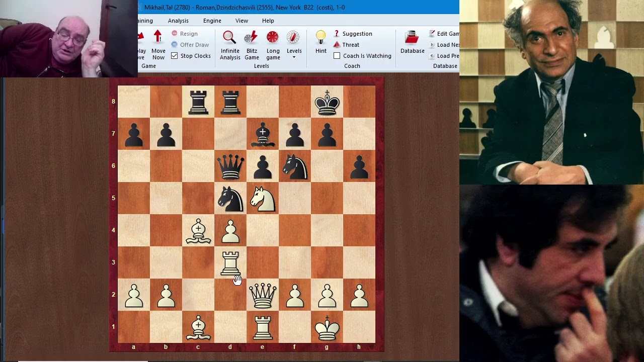
Task: Select the white bishop on c4
Action: point(198,230)
